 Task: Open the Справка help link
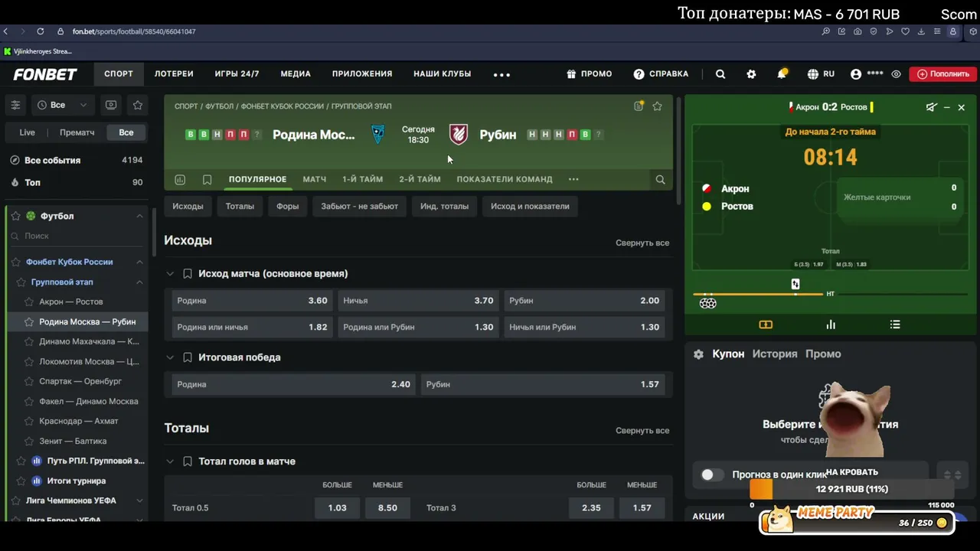(661, 74)
